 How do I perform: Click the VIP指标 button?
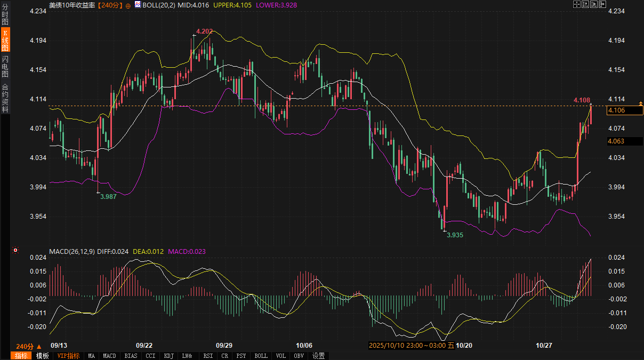pos(68,356)
